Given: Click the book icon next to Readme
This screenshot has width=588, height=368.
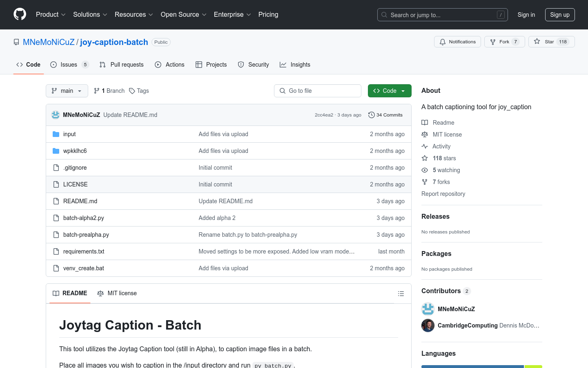Looking at the screenshot, I should pos(425,123).
